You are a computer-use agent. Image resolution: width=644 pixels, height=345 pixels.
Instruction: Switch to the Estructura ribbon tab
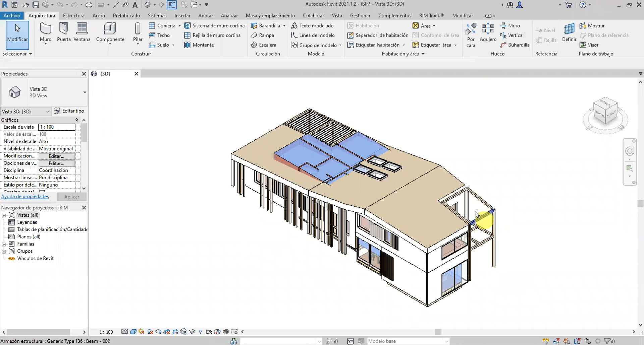click(x=73, y=15)
